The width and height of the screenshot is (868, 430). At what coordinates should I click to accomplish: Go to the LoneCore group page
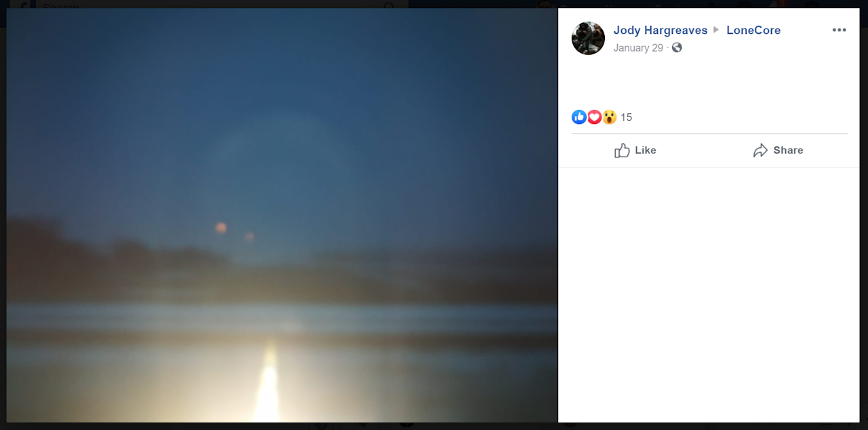(x=753, y=31)
